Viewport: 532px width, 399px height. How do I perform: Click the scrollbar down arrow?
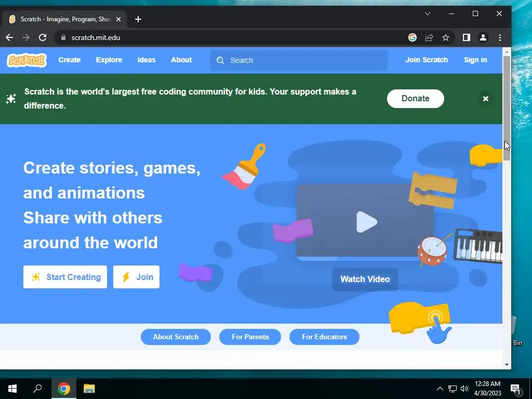pos(507,365)
